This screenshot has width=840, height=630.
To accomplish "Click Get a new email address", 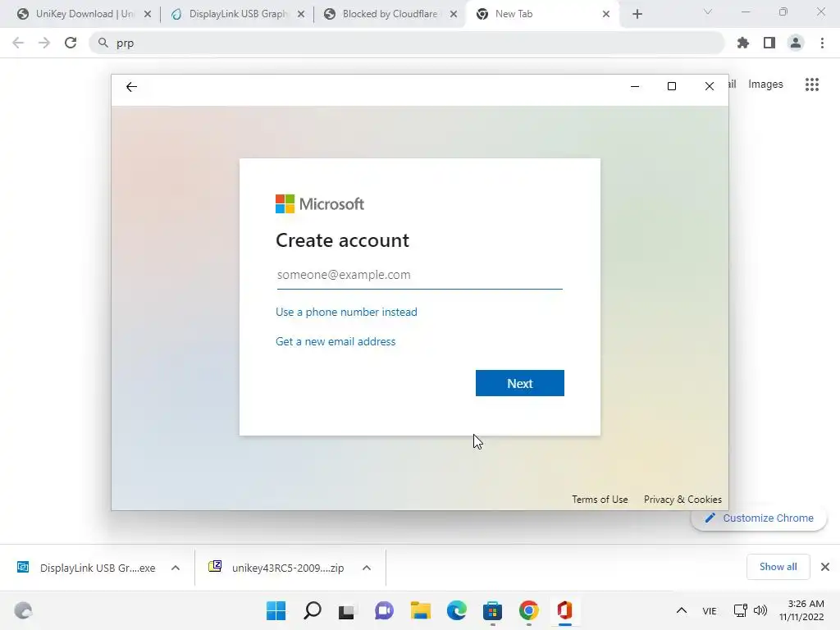I will pyautogui.click(x=336, y=341).
